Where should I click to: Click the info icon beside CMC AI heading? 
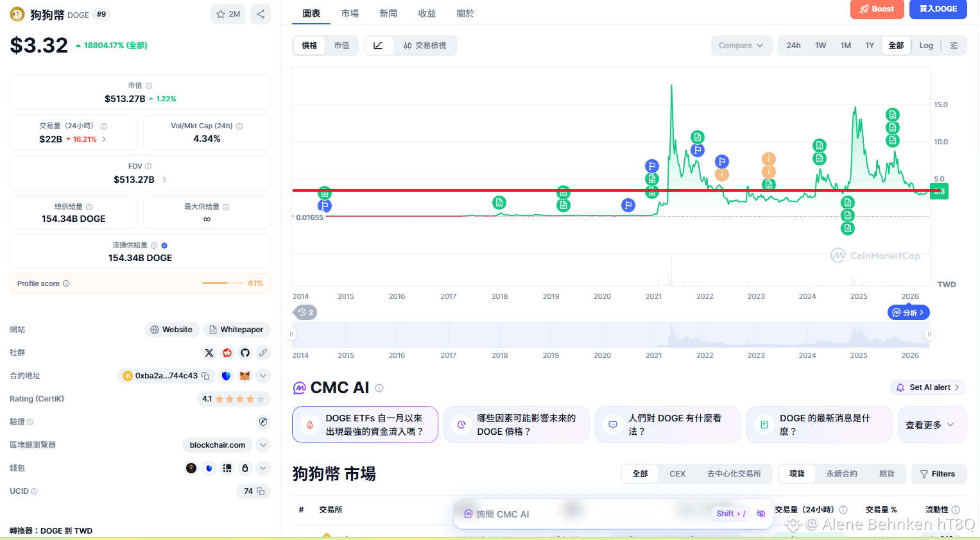click(379, 388)
